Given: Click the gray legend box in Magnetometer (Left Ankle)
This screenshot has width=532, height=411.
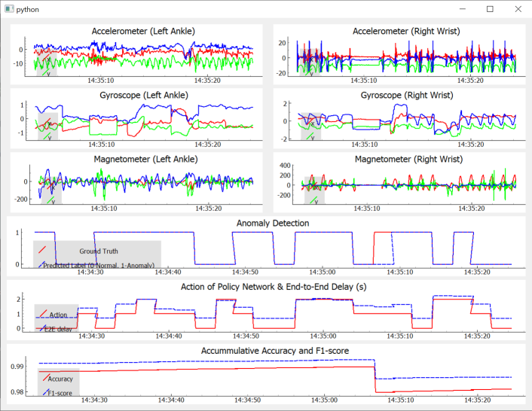Looking at the screenshot, I should click(x=48, y=190).
